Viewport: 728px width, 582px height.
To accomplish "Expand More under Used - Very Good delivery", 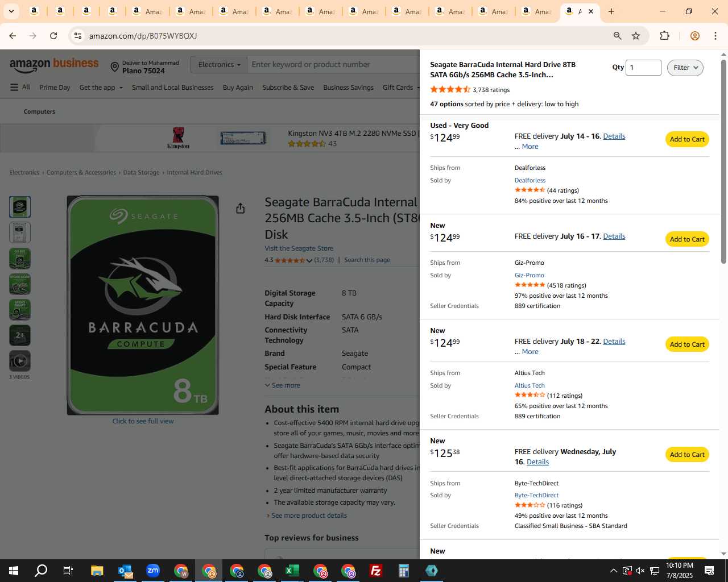I will click(x=530, y=147).
